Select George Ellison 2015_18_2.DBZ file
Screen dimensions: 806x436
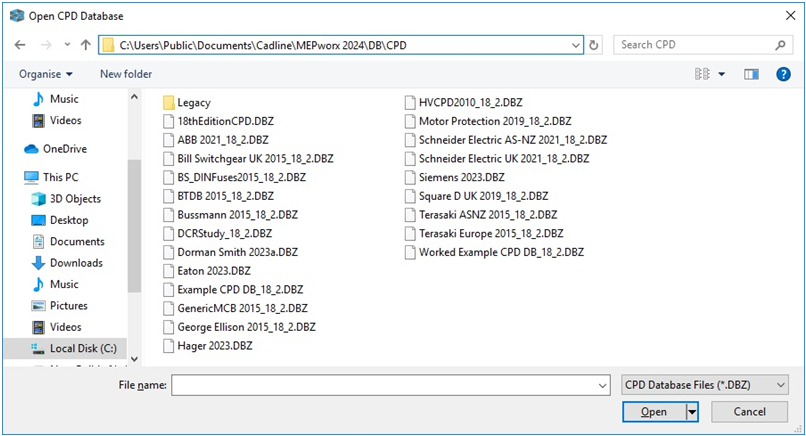(x=240, y=327)
